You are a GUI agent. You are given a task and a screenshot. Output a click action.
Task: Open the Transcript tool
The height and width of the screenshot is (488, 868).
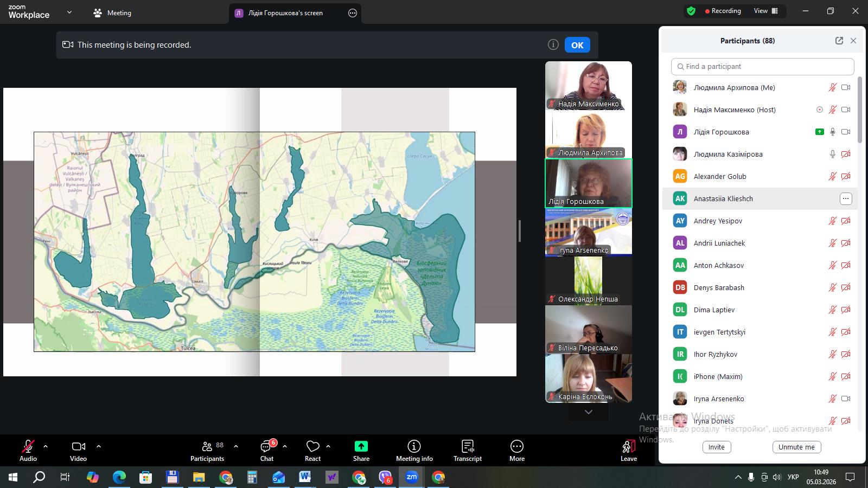[467, 447]
